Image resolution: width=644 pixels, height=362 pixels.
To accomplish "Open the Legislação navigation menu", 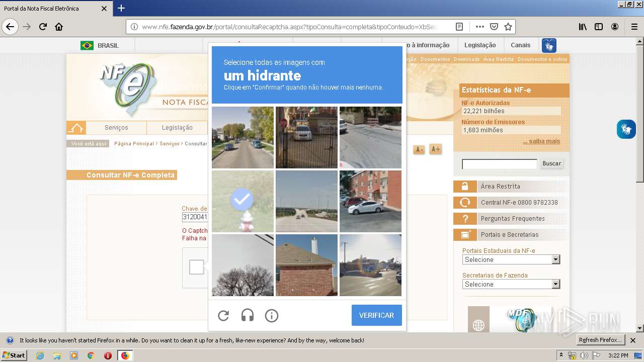I will pyautogui.click(x=177, y=128).
